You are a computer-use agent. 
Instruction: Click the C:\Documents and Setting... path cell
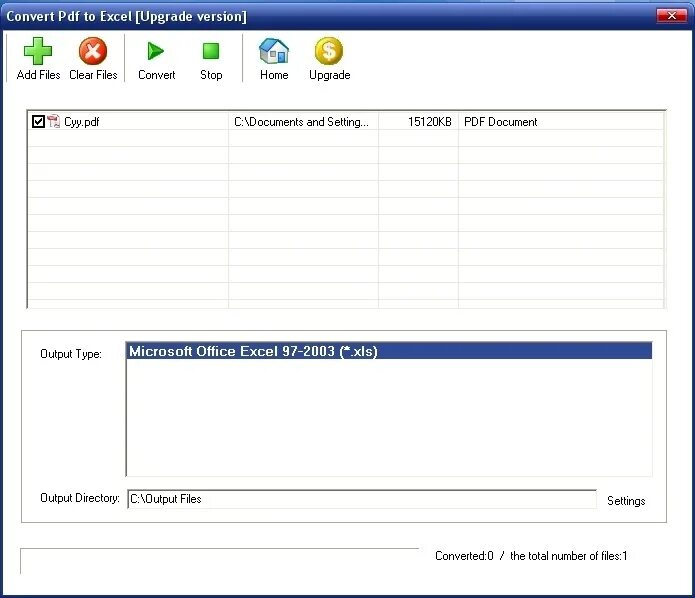[x=303, y=121]
